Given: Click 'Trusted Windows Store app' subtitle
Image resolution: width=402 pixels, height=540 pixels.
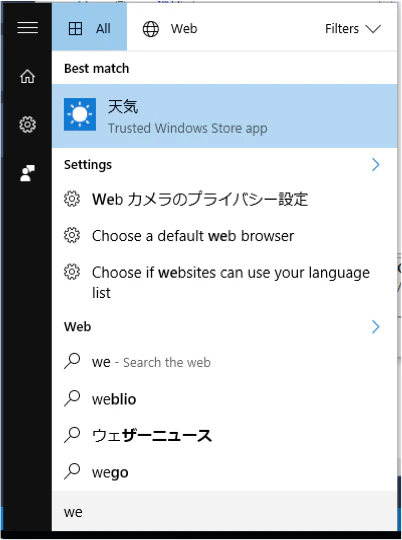Looking at the screenshot, I should point(188,128).
